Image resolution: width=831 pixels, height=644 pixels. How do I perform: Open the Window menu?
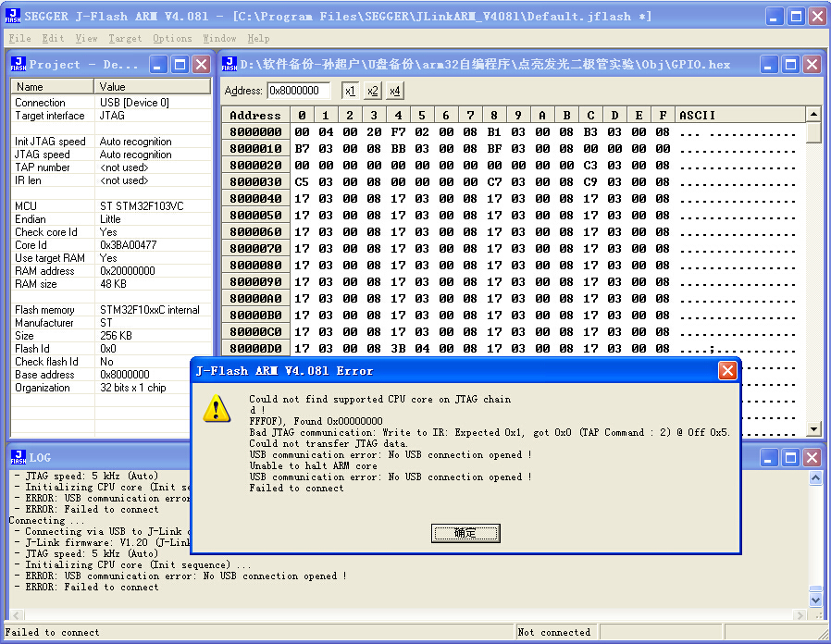[x=219, y=38]
